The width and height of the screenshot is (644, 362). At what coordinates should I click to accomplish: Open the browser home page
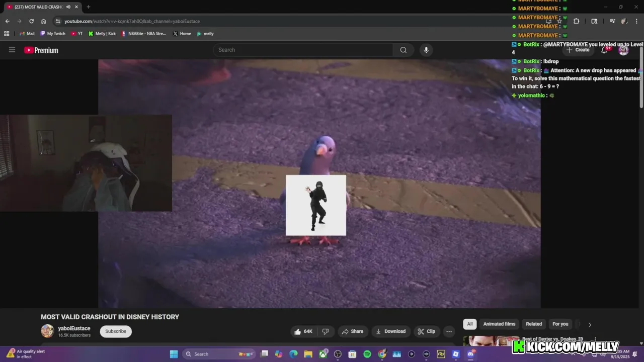point(44,21)
